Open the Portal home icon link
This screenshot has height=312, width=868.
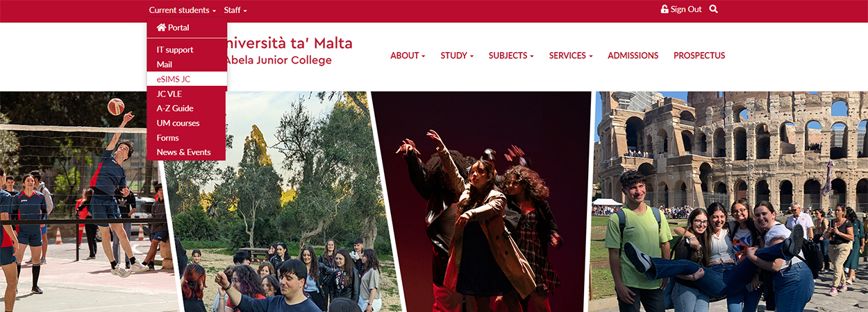point(161,28)
